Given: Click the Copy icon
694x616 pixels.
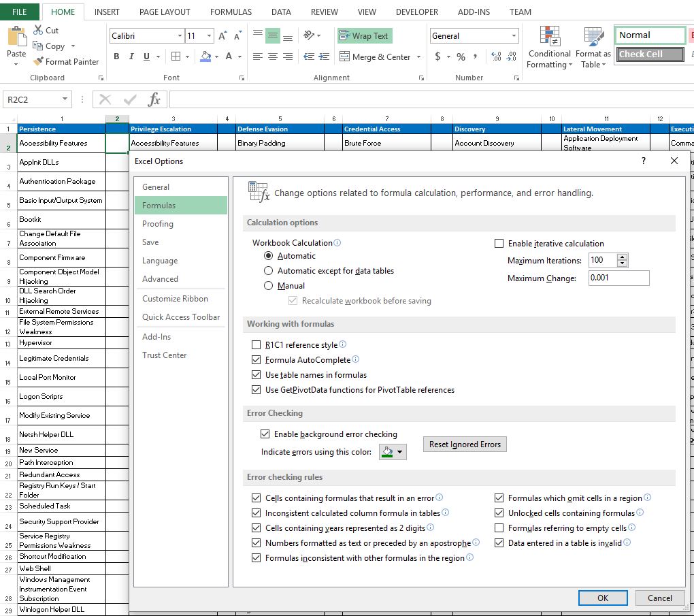Looking at the screenshot, I should (38, 46).
